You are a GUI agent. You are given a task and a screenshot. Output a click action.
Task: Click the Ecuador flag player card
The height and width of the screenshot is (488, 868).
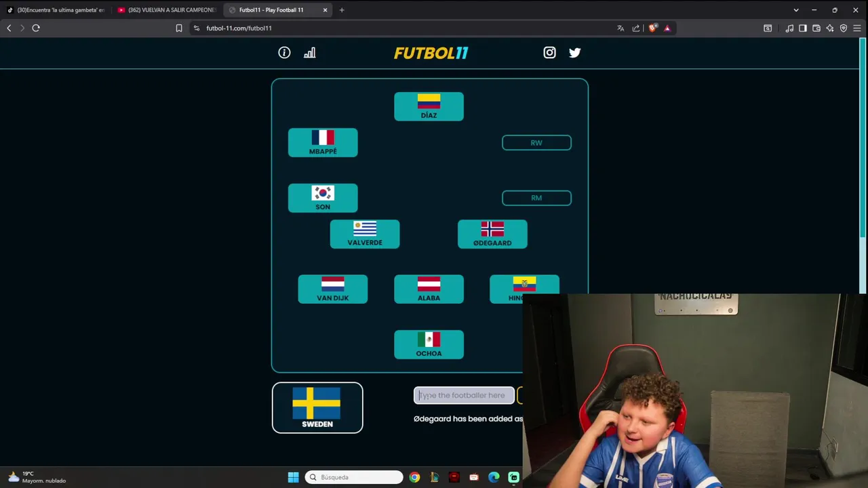click(x=524, y=285)
